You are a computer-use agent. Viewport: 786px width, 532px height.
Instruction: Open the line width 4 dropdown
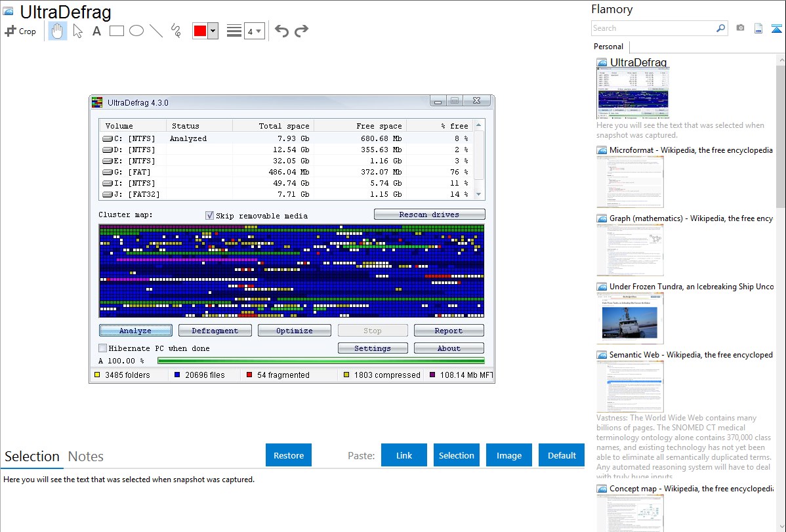point(254,31)
